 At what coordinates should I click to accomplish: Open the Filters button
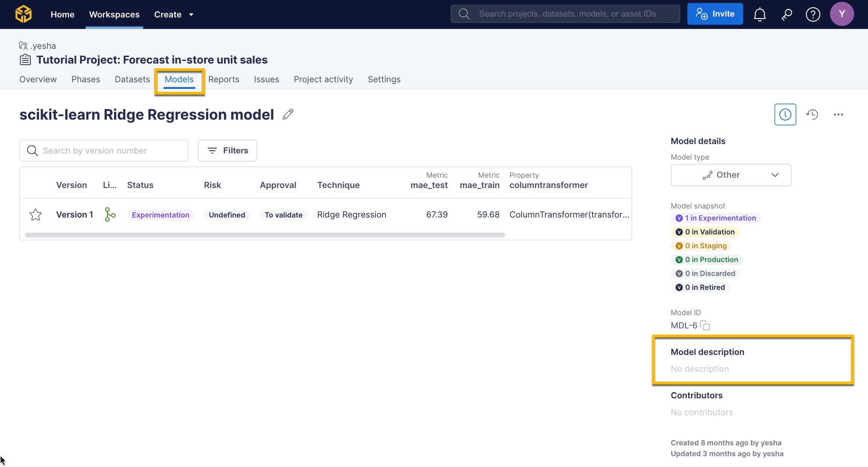tap(227, 151)
